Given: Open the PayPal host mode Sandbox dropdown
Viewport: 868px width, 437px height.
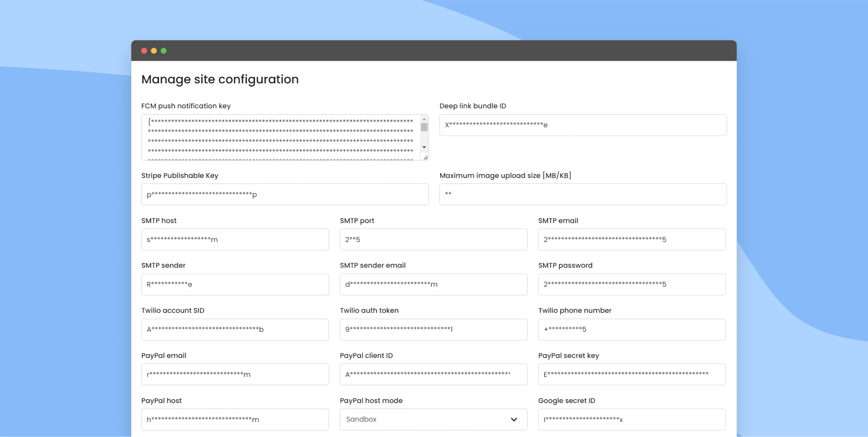Looking at the screenshot, I should click(433, 420).
